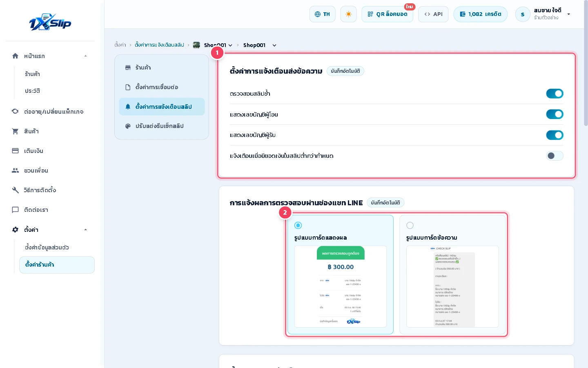Screen dimensions: 588x368
Task: Click the 1XSlip logo
Action: pyautogui.click(x=50, y=22)
